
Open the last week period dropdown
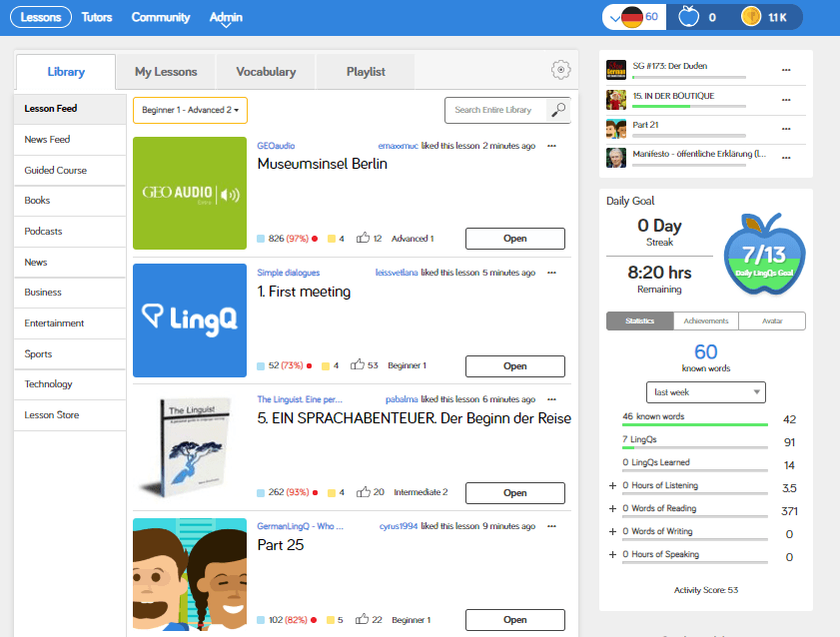click(706, 392)
